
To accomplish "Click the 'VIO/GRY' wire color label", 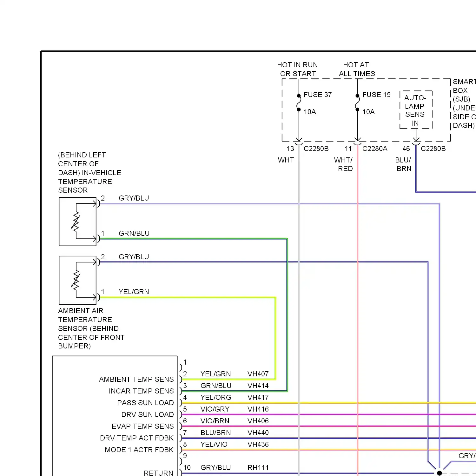I will tap(215, 409).
